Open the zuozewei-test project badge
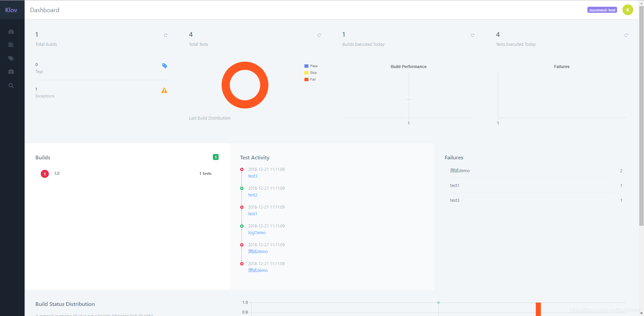Screen dimensions: 644x316 tap(602, 10)
